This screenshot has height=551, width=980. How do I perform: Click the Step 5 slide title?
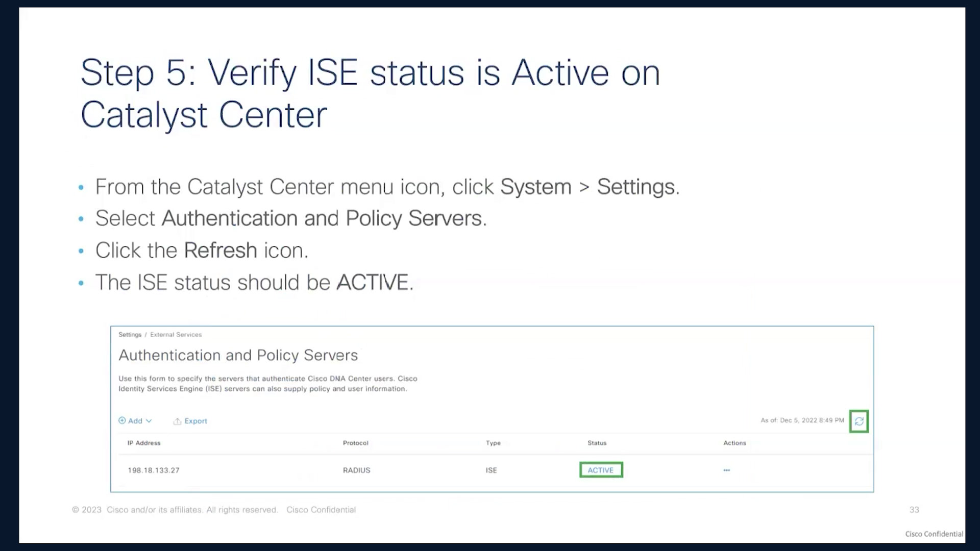tap(371, 93)
